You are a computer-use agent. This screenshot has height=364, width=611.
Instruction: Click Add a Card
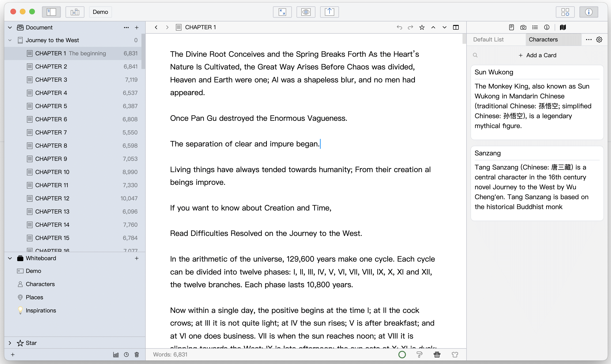tap(537, 55)
